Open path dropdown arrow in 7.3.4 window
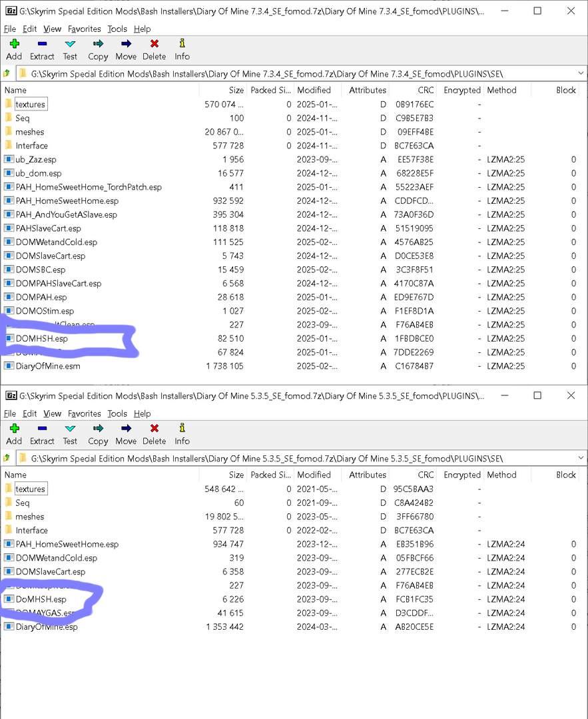 [x=581, y=73]
